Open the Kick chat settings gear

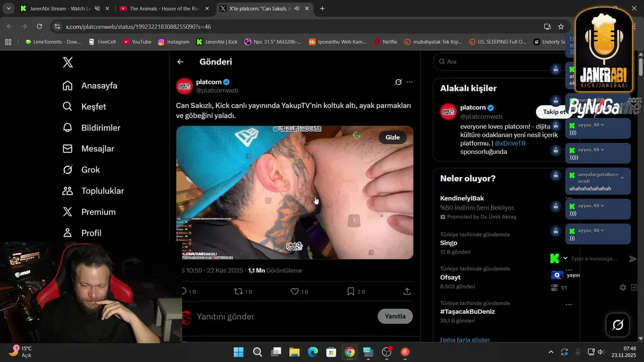[x=623, y=288]
